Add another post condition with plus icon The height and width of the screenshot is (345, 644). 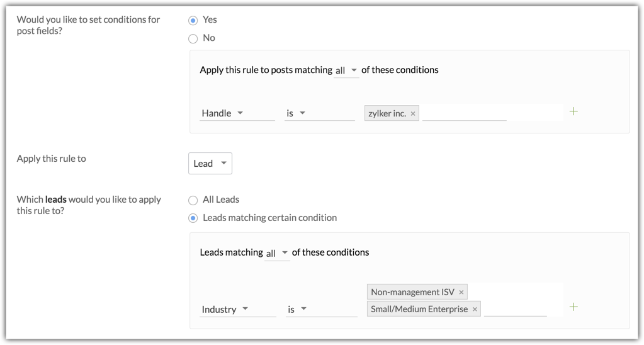pos(573,111)
